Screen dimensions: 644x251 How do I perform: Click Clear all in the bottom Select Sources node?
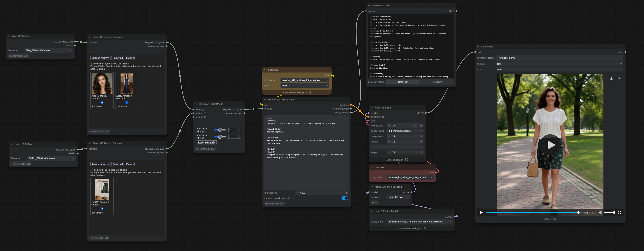[x=131, y=164]
